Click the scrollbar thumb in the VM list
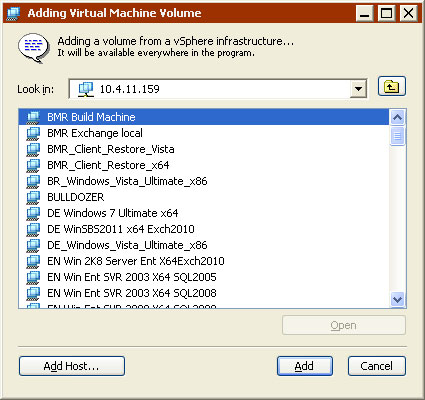This screenshot has width=425, height=400. pyautogui.click(x=397, y=136)
